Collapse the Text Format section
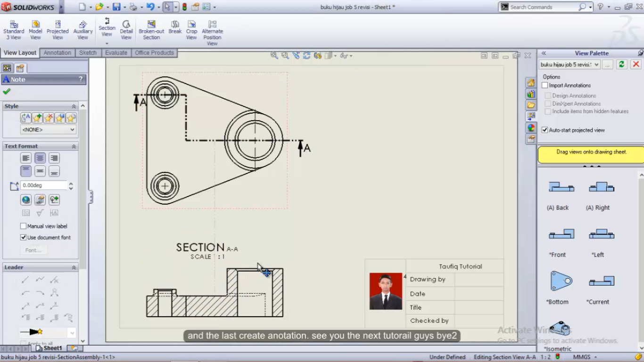 pyautogui.click(x=74, y=146)
